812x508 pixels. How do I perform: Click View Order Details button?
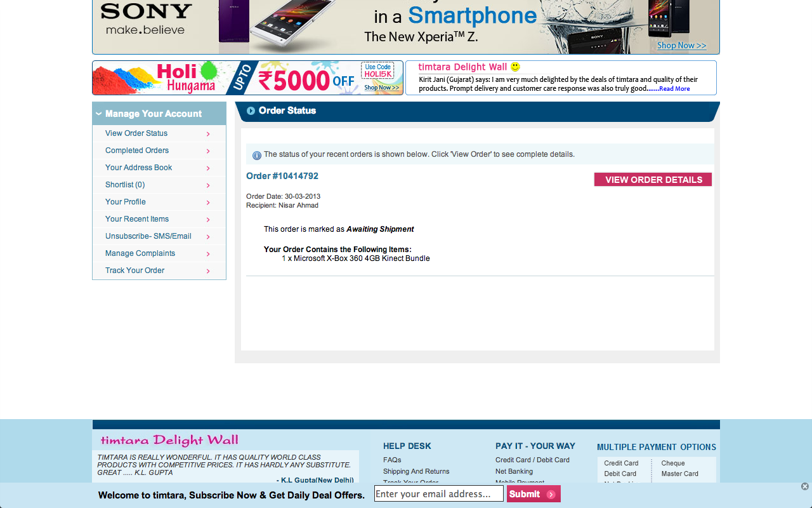tap(653, 180)
